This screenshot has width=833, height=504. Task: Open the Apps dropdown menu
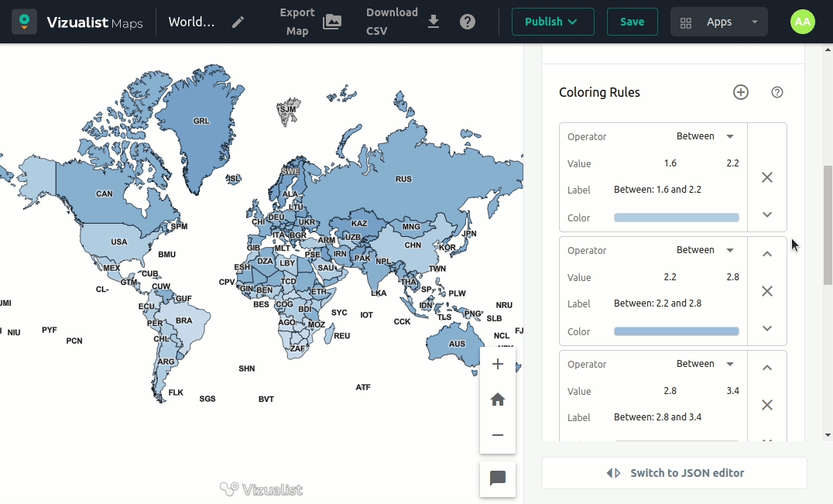(719, 22)
